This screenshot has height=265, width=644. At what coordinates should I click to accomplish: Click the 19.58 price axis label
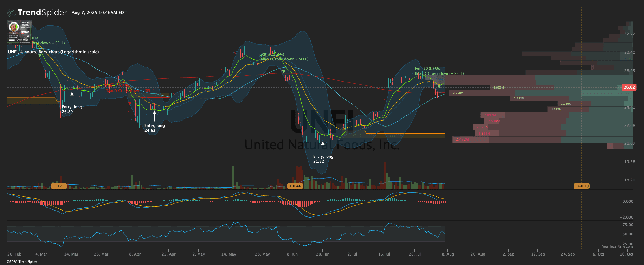coord(630,162)
